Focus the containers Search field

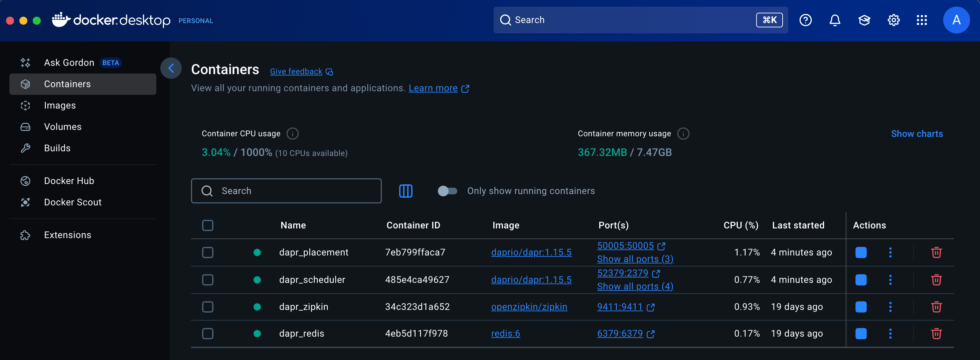click(x=286, y=191)
